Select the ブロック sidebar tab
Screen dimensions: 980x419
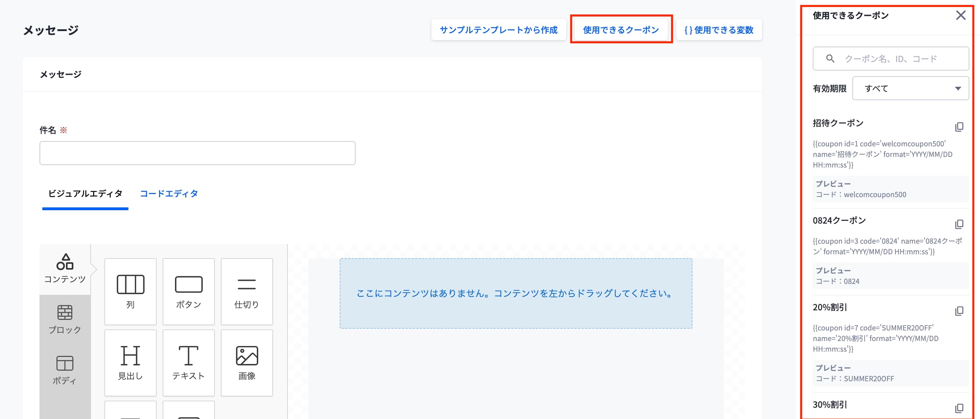[65, 320]
